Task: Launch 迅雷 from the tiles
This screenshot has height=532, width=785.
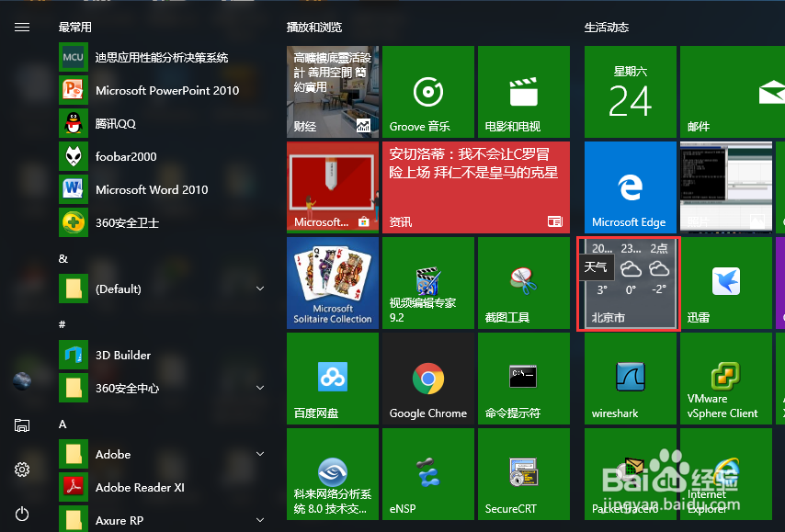Action: (x=725, y=283)
